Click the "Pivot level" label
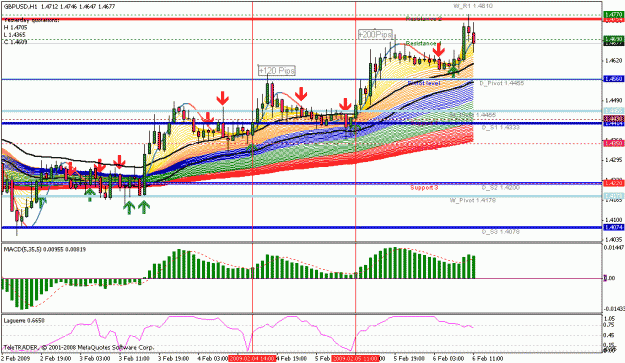This screenshot has width=625, height=363. 424,83
